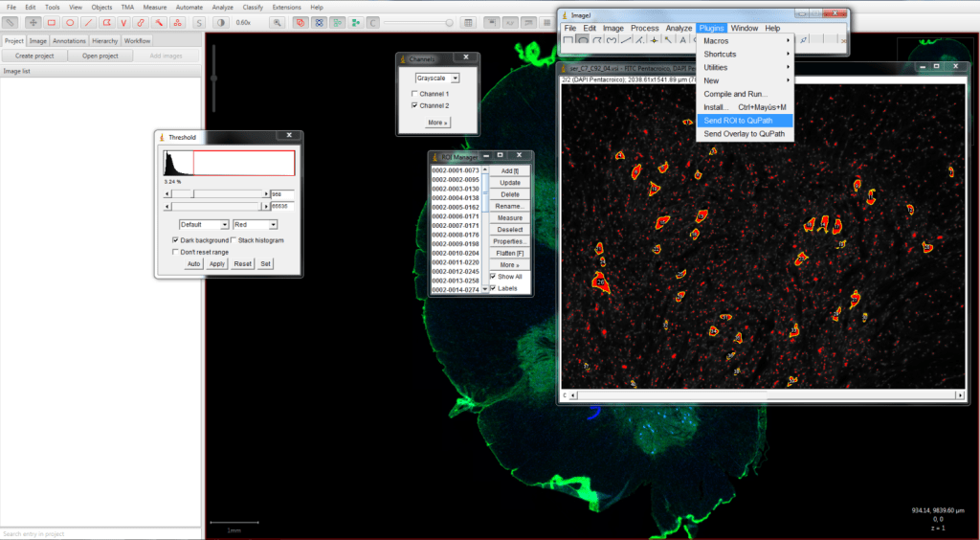This screenshot has width=980, height=540.
Task: Click the zoom to fit magnifier icon
Action: 278,22
